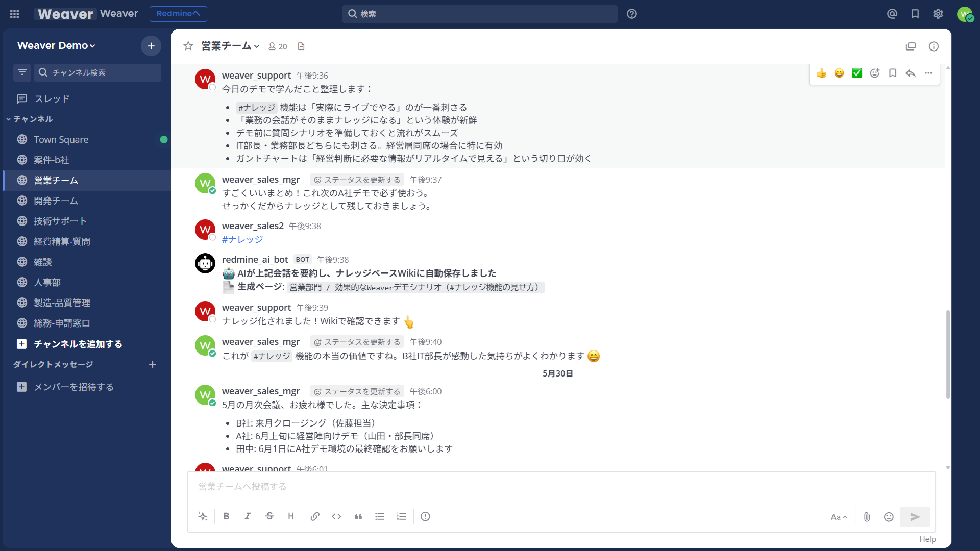Open redmine_ai_bot profile avatar

pos(205,263)
